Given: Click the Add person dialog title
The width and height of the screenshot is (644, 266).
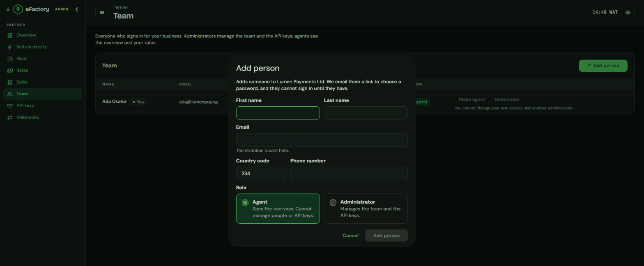Looking at the screenshot, I should (258, 68).
